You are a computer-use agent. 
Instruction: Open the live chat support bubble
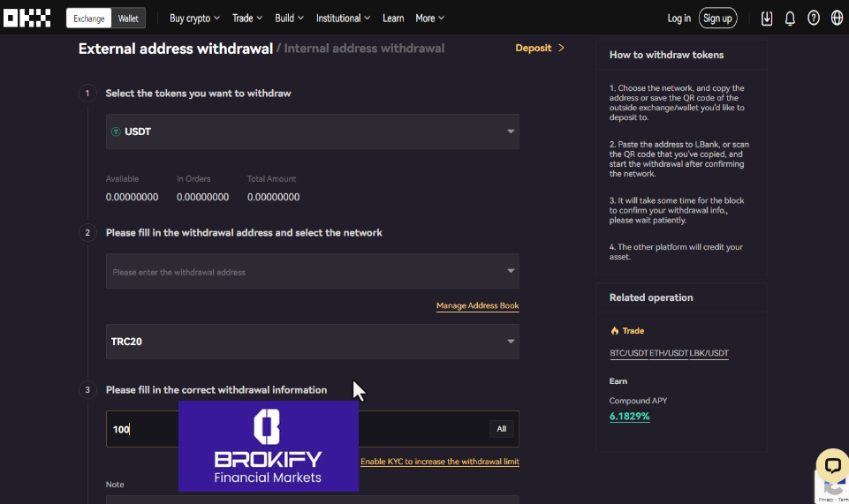831,465
